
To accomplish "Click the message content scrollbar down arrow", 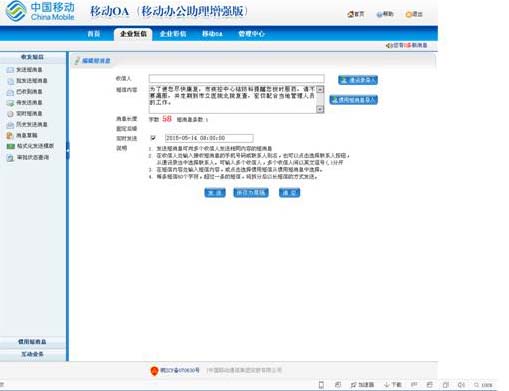I will [320, 109].
